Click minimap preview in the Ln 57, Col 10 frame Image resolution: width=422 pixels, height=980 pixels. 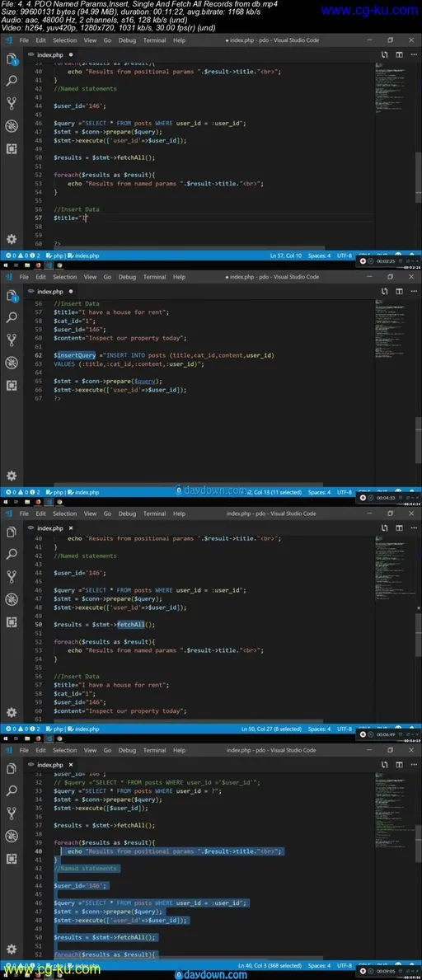point(389,87)
